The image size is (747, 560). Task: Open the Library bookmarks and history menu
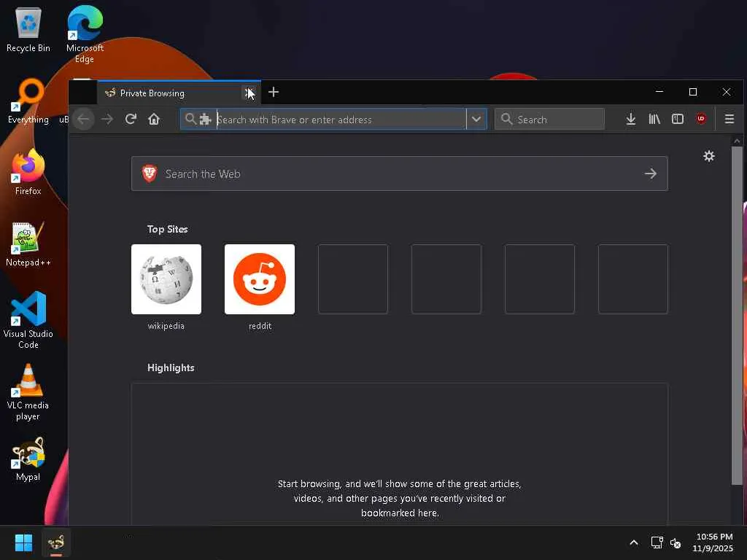point(654,119)
